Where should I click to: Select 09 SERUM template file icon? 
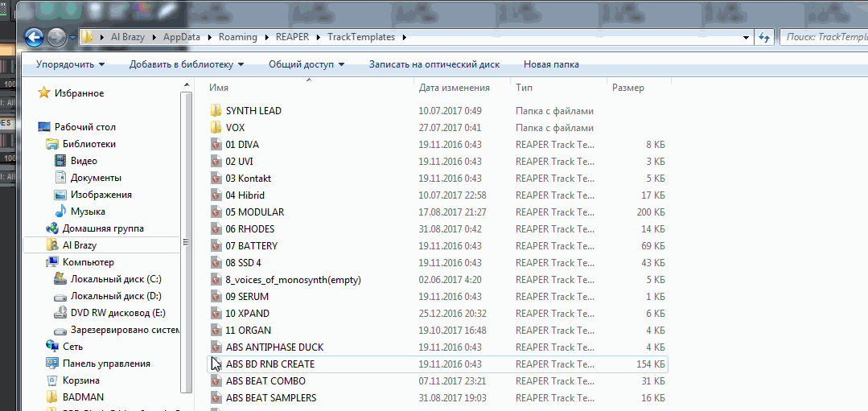tap(216, 297)
